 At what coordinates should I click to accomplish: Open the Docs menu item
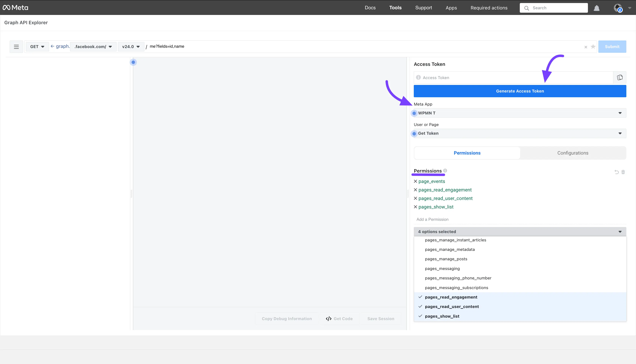[370, 8]
